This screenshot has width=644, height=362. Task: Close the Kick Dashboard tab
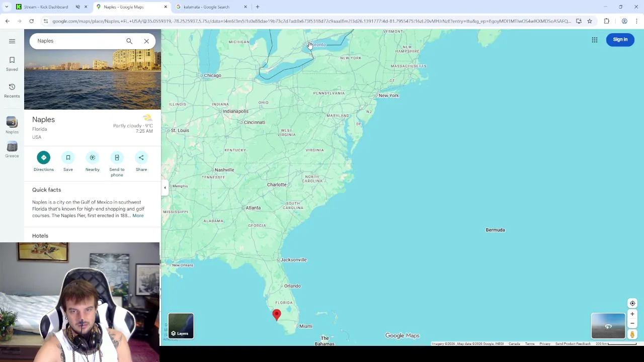(x=86, y=7)
